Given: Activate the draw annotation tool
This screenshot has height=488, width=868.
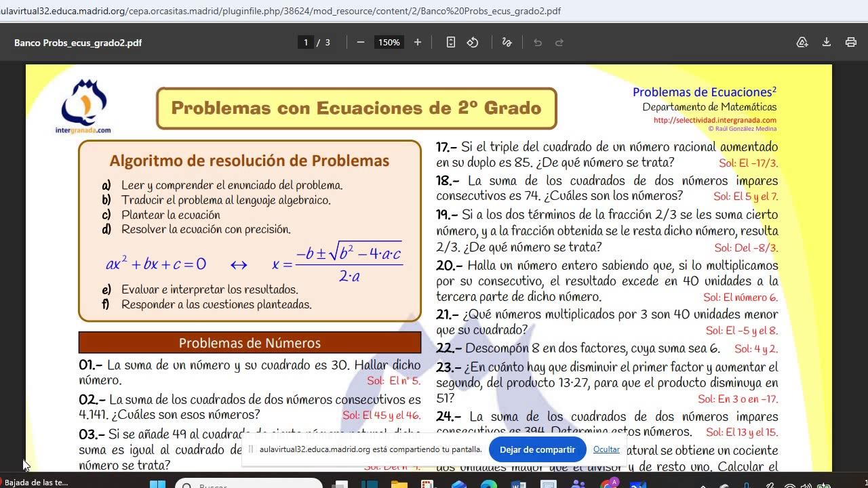Looking at the screenshot, I should pos(507,42).
